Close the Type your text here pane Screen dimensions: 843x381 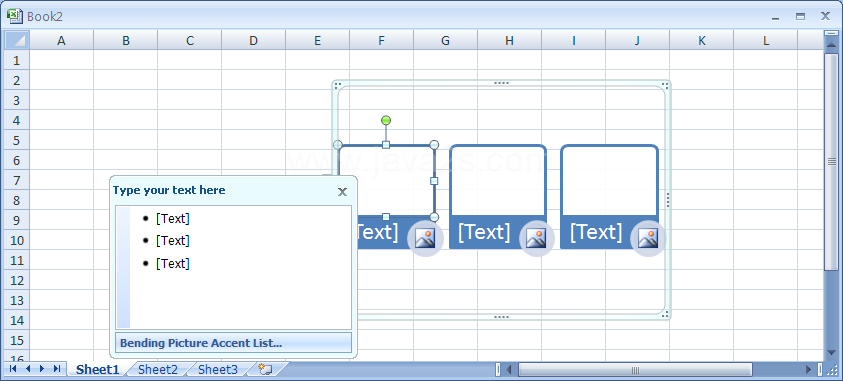pos(342,192)
